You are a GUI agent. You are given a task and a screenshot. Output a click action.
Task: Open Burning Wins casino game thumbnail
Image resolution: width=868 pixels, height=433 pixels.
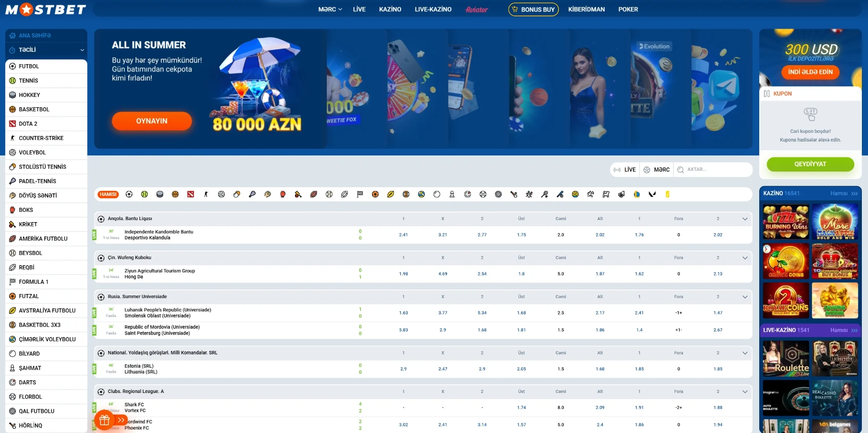[785, 222]
